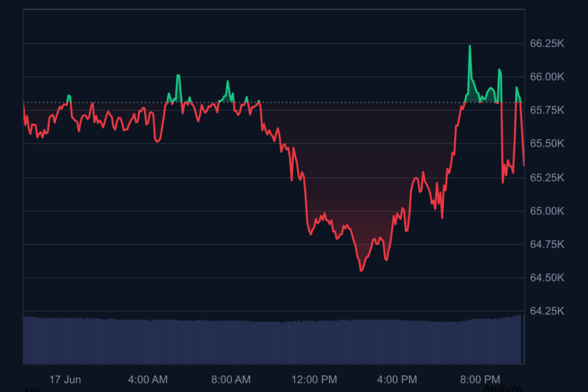Click the 65.00K price axis label
Viewport: 588px width, 392px height.
547,211
